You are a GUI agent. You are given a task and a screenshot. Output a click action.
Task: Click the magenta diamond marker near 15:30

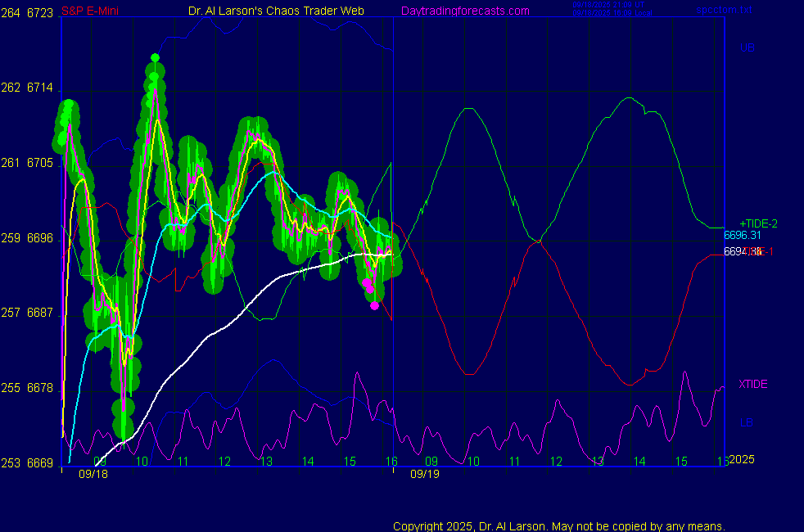[368, 283]
